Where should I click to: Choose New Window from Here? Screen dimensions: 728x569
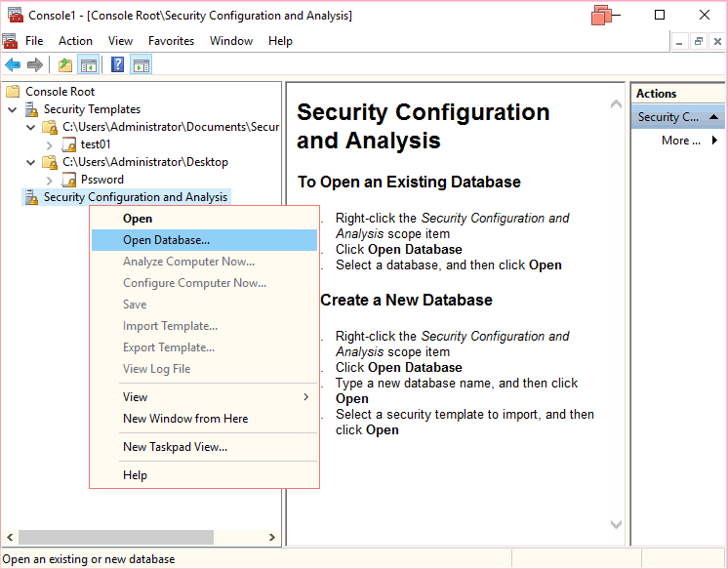pos(204,419)
